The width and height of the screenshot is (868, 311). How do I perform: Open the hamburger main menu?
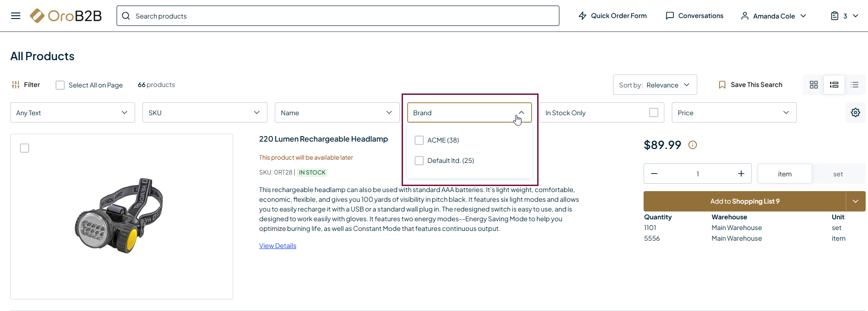point(16,16)
